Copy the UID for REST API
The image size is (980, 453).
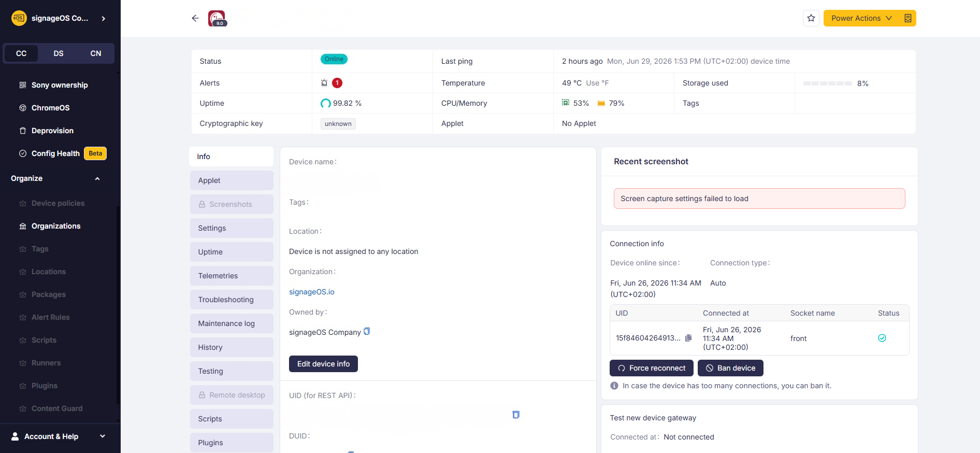click(516, 415)
